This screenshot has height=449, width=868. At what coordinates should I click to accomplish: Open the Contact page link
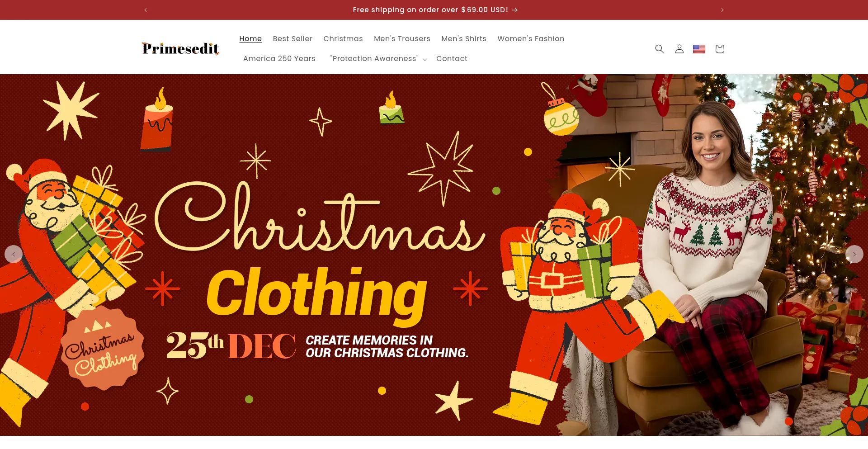[x=452, y=59]
